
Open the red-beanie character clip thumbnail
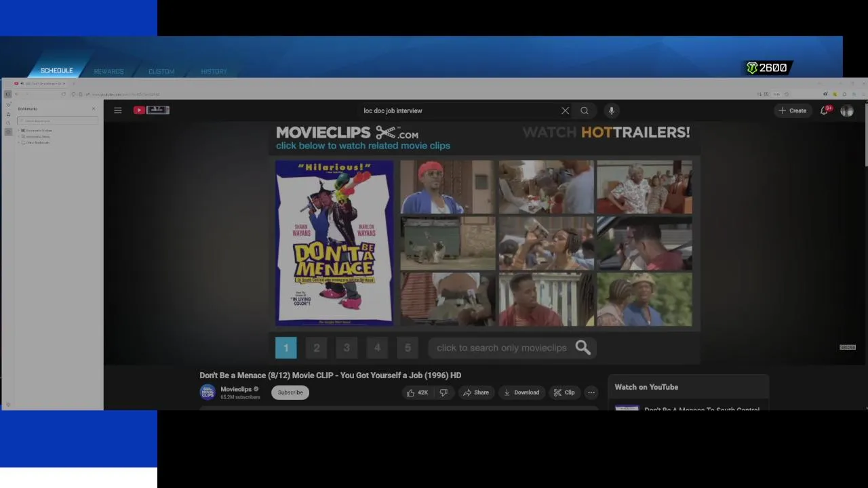tap(448, 187)
